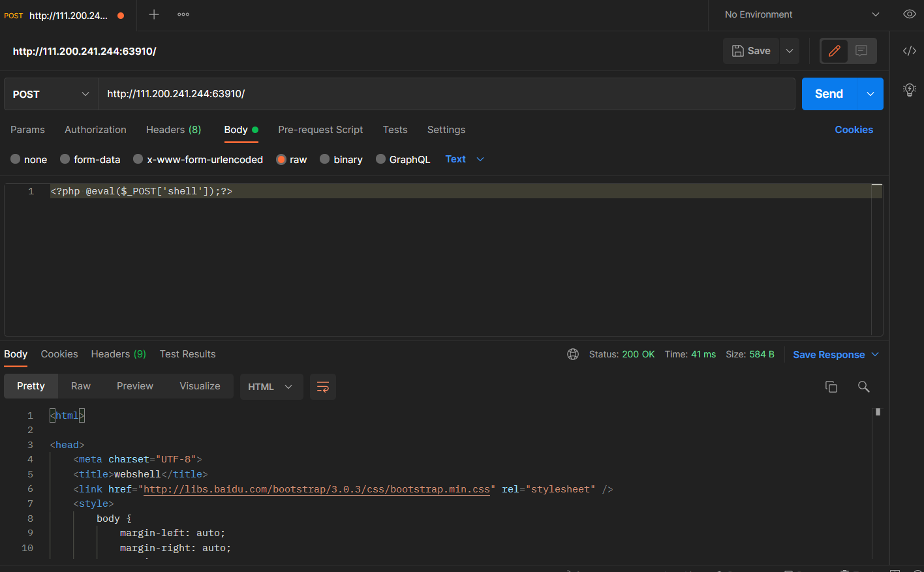Click the request body editor scrollbar
The width and height of the screenshot is (924, 572).
pyautogui.click(x=877, y=260)
